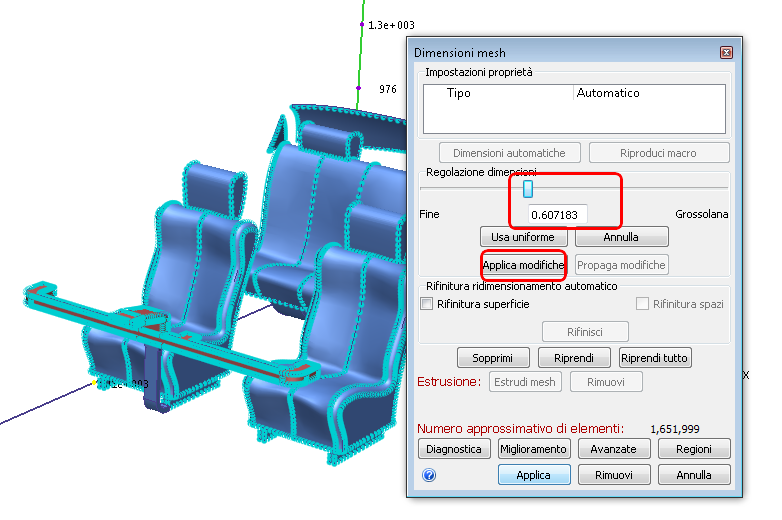Toggle the Rifinitura spazi checkbox
The width and height of the screenshot is (782, 520).
[642, 304]
